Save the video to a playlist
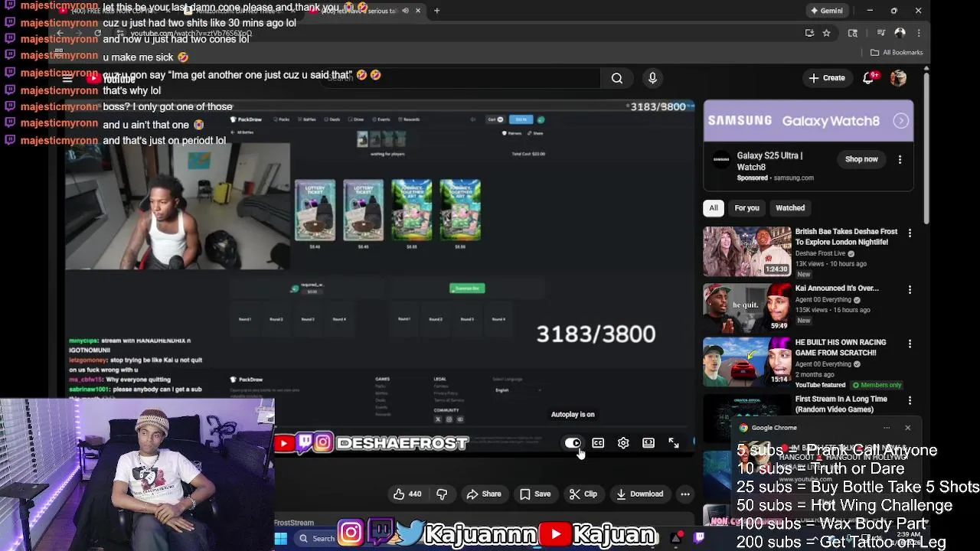 (535, 494)
